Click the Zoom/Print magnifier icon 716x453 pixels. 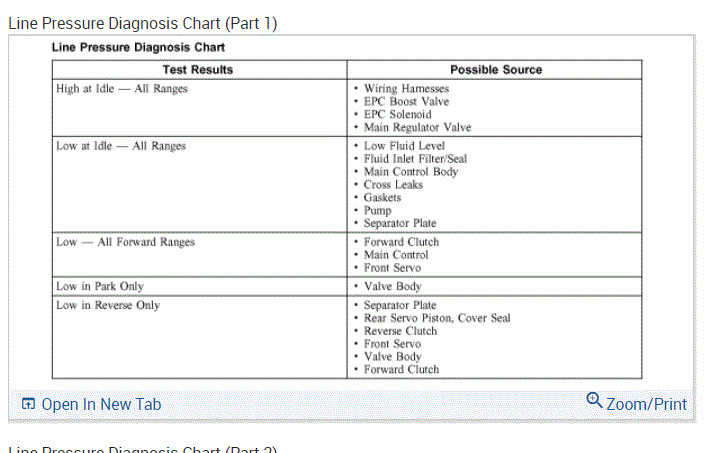[x=594, y=401]
